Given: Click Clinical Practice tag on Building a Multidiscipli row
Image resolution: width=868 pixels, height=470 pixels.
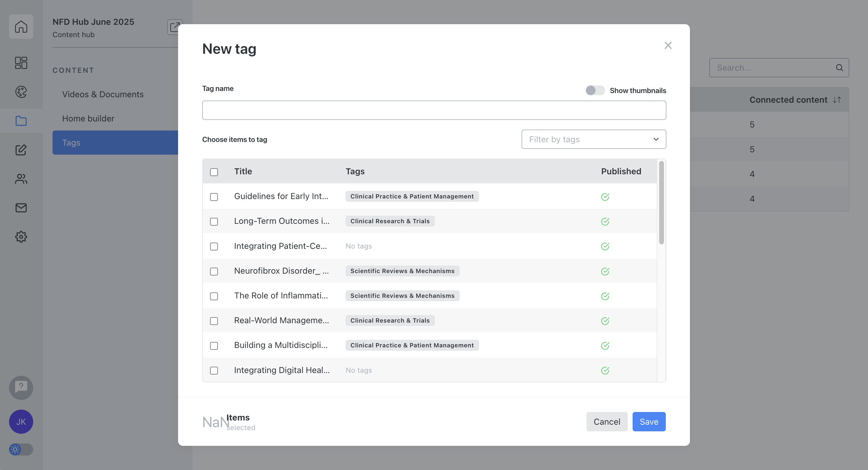Looking at the screenshot, I should (412, 345).
